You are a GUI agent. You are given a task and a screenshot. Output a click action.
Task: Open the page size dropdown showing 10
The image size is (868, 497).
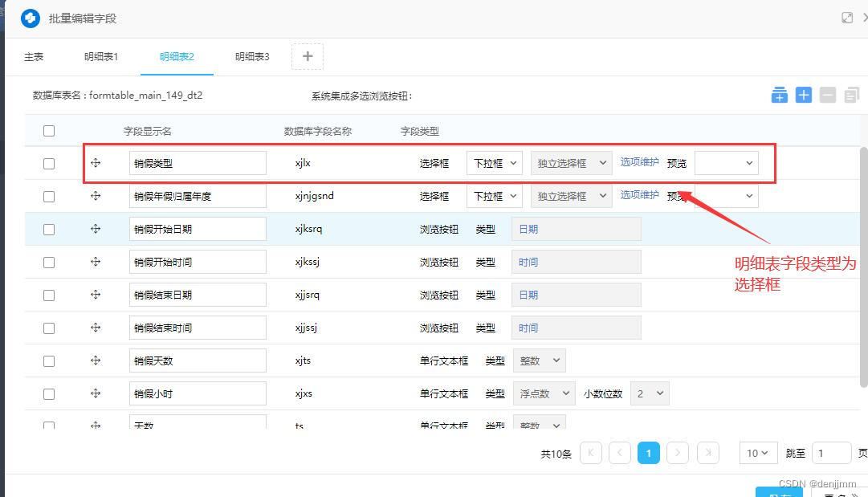point(757,453)
